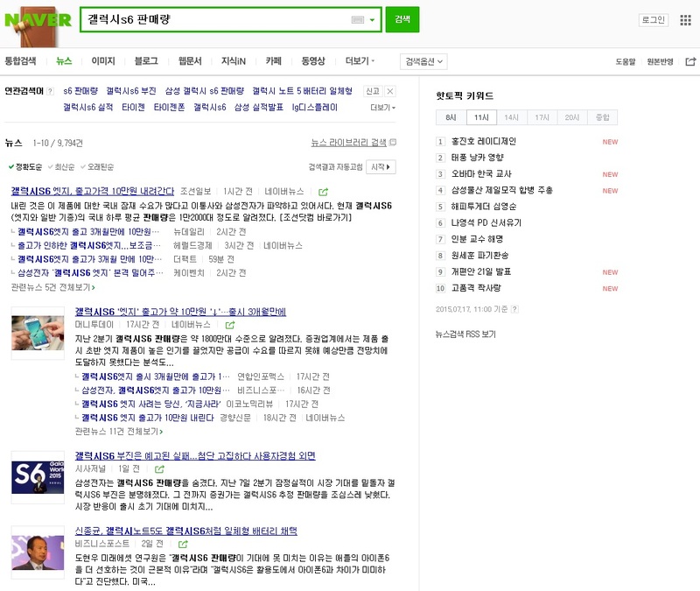
Task: Switch to the 블로그 tab
Action: click(146, 61)
